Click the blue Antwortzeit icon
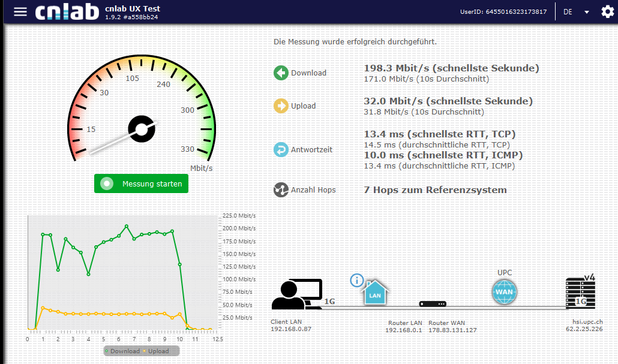Screen dimensions: 618x364 tap(281, 150)
